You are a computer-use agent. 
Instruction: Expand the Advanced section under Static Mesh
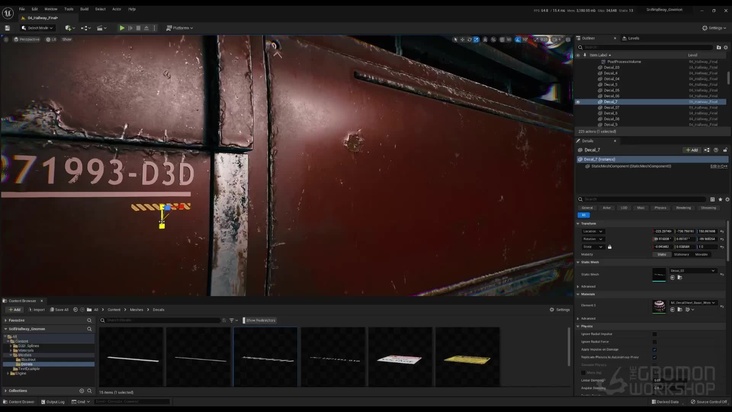pyautogui.click(x=578, y=286)
